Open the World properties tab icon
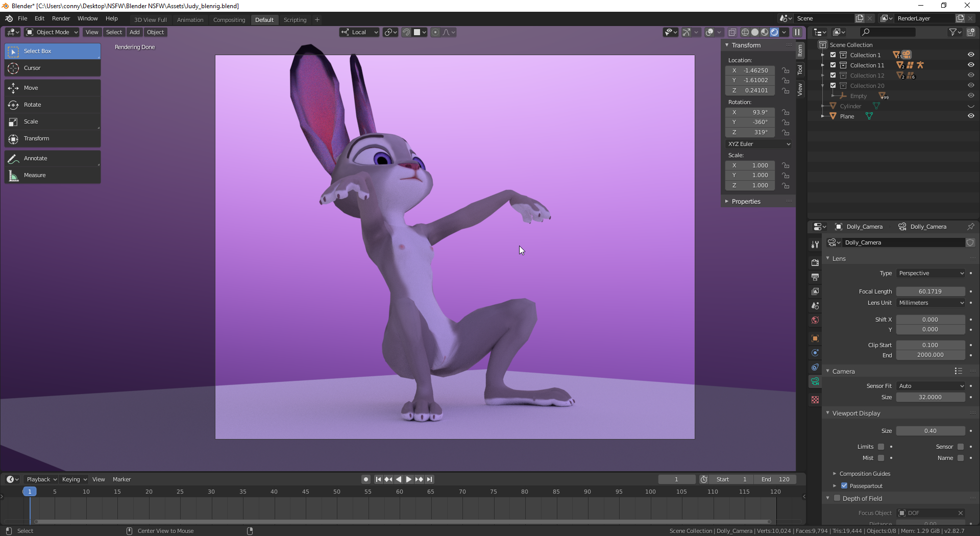980x536 pixels. point(815,320)
